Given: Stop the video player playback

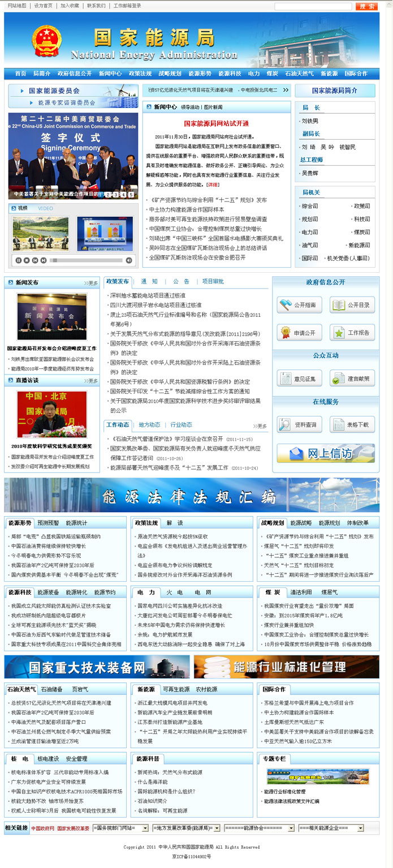Looking at the screenshot, I should [27, 260].
